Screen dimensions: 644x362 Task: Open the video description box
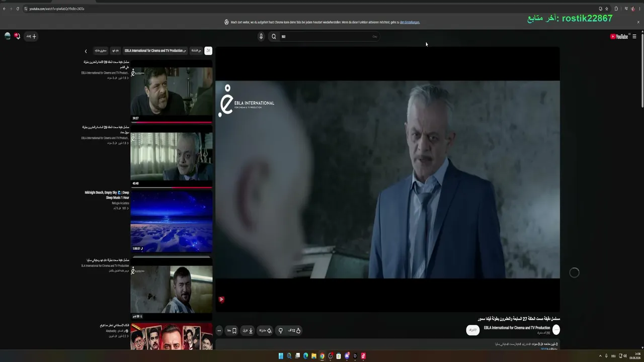pos(387,345)
